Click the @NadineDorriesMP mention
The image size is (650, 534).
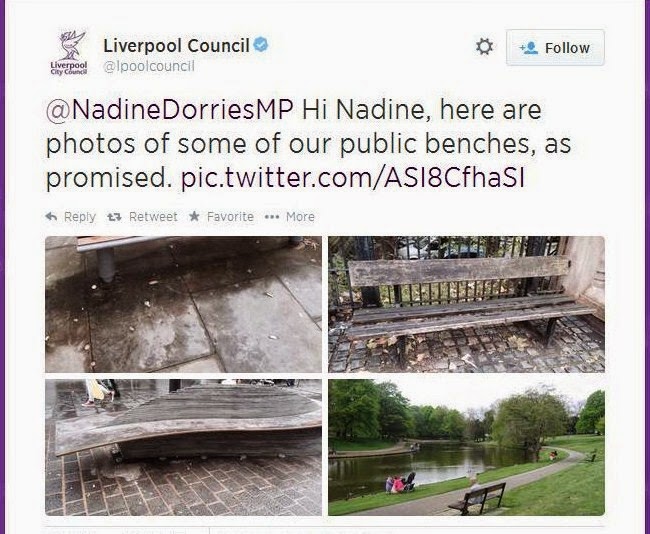coord(170,110)
